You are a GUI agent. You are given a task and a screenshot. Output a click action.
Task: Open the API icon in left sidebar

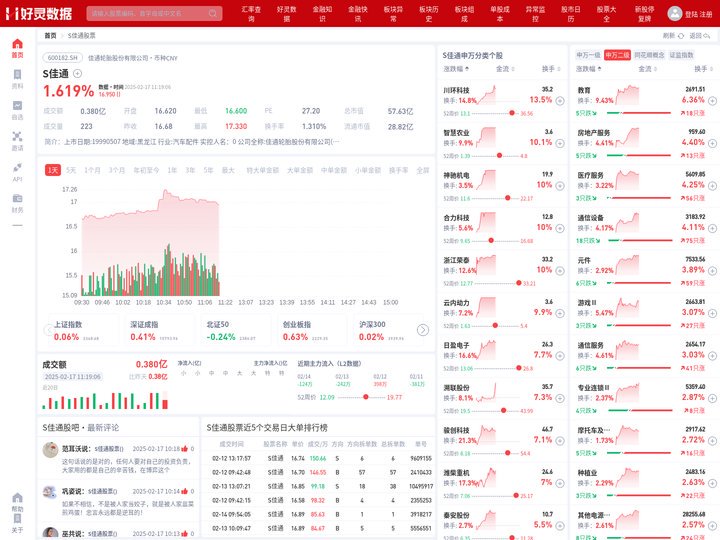[17, 168]
